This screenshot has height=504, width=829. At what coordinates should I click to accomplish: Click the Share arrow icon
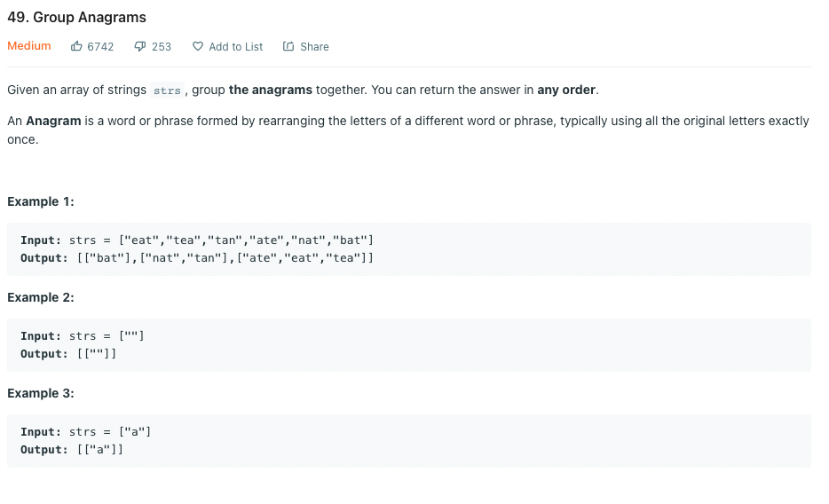(288, 46)
